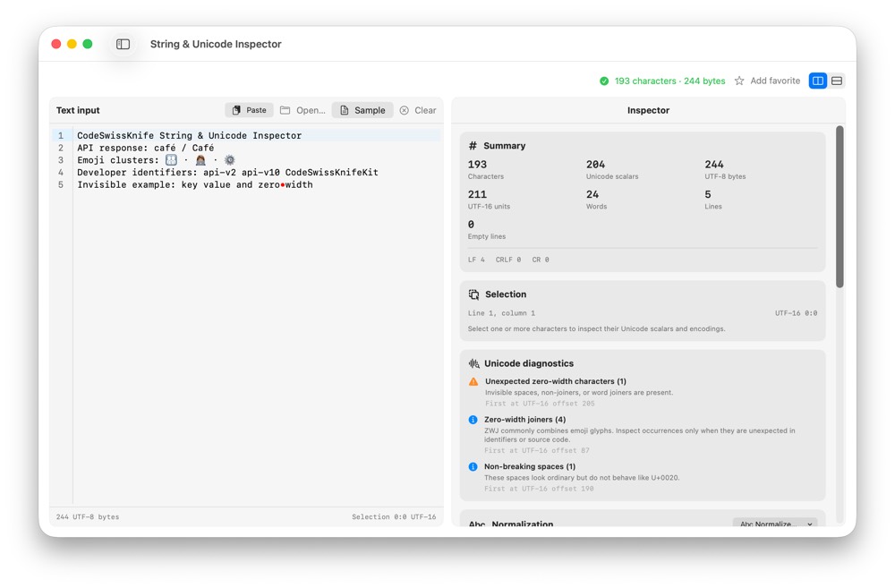The width and height of the screenshot is (895, 588).
Task: Click the 244 UTF-8 bytes summary value
Action: pyautogui.click(x=714, y=165)
